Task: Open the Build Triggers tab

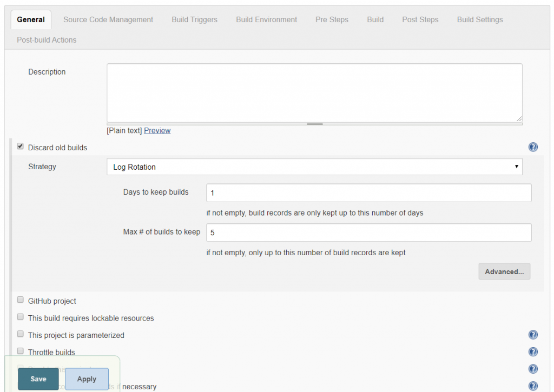Action: coord(194,20)
